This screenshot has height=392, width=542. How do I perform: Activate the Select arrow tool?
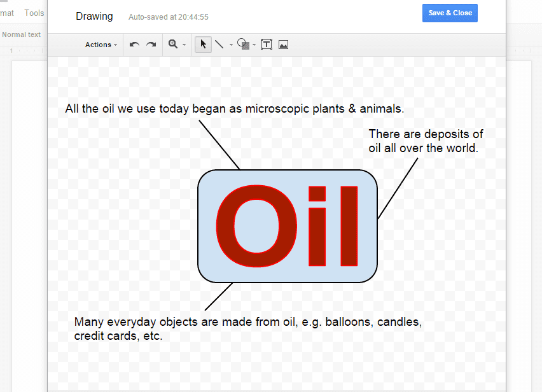tap(202, 45)
